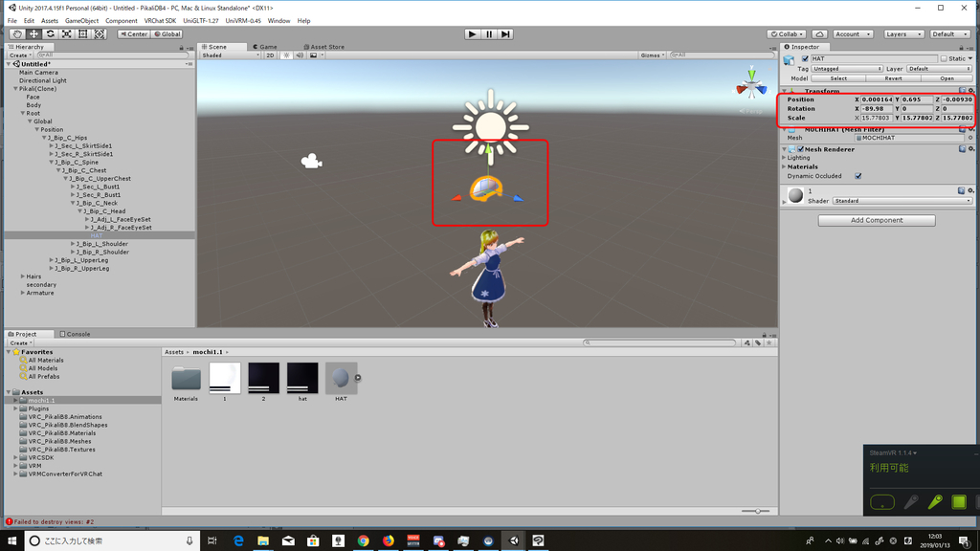Open the Tag Untagged dropdown

tap(847, 69)
